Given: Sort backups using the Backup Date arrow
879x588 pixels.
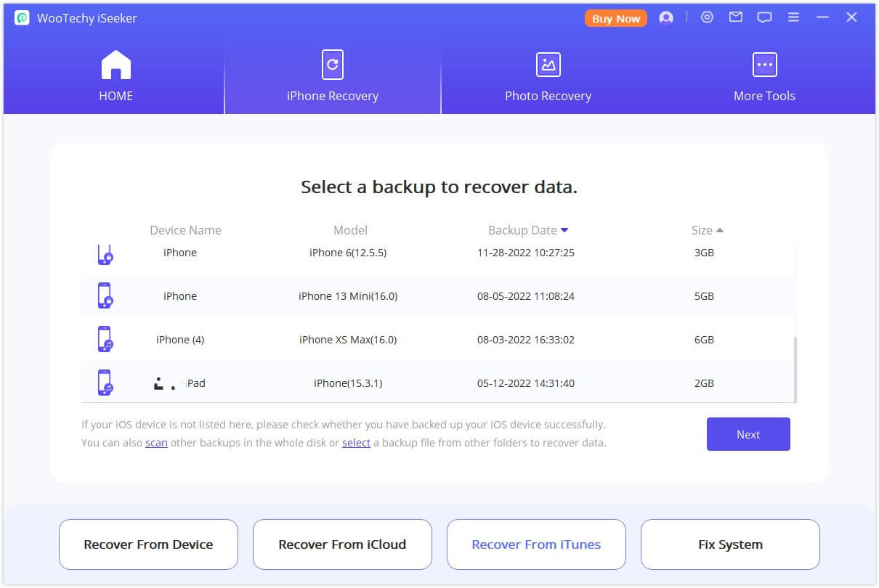Looking at the screenshot, I should (566, 229).
